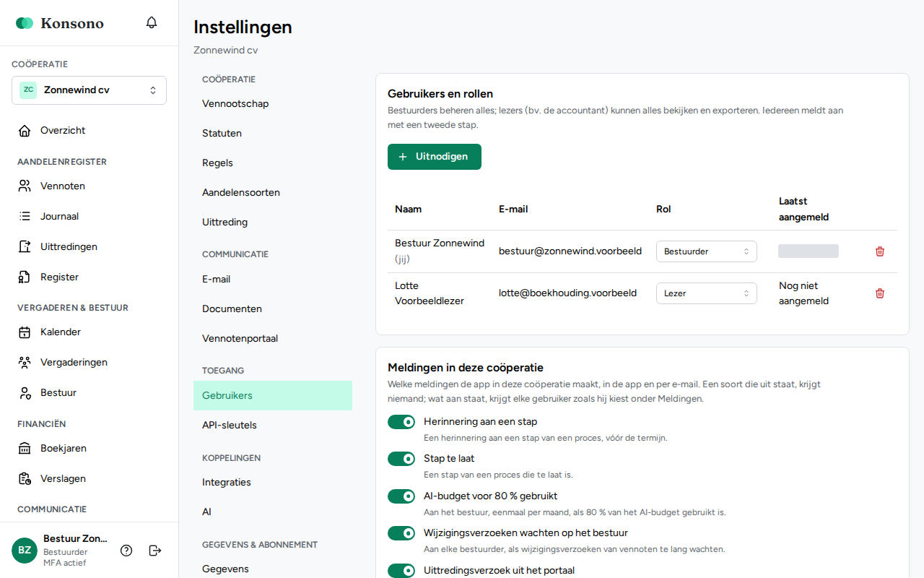This screenshot has height=578, width=924.
Task: Click the Regels settings item
Action: [x=273, y=163]
